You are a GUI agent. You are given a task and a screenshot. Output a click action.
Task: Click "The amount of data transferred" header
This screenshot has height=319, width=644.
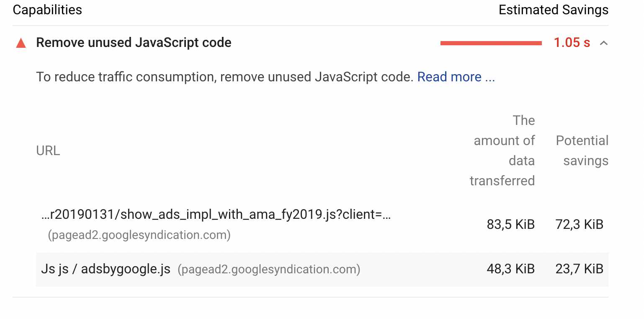[502, 150]
